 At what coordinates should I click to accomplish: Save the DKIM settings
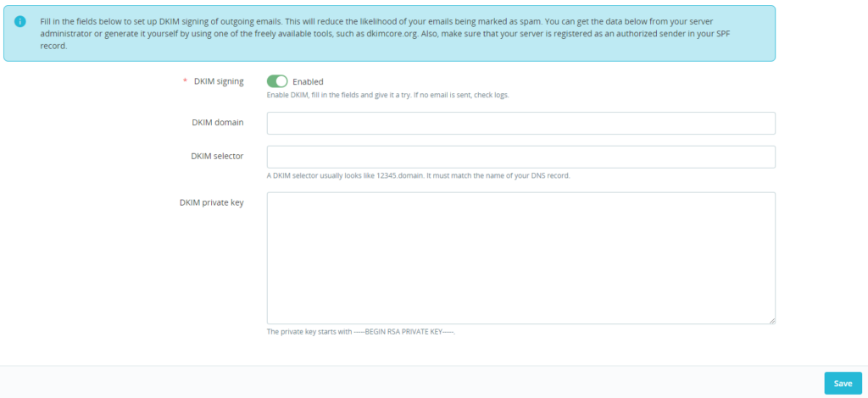pos(843,384)
